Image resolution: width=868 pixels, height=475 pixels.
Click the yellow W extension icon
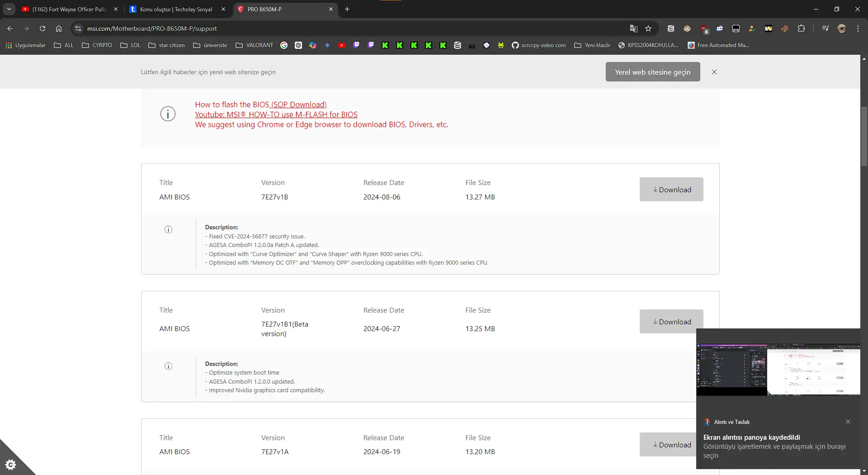[x=769, y=28]
